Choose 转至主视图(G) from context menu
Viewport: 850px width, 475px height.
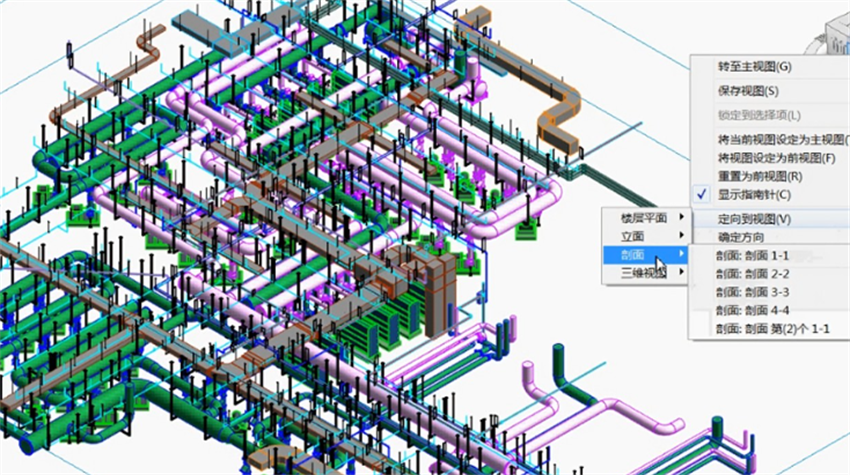pyautogui.click(x=754, y=66)
